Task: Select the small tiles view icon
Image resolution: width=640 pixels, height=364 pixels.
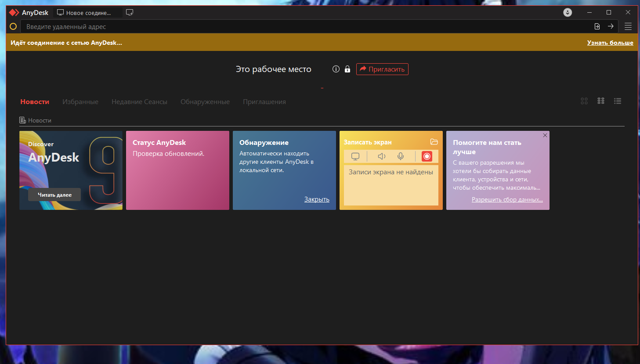Action: (x=601, y=101)
